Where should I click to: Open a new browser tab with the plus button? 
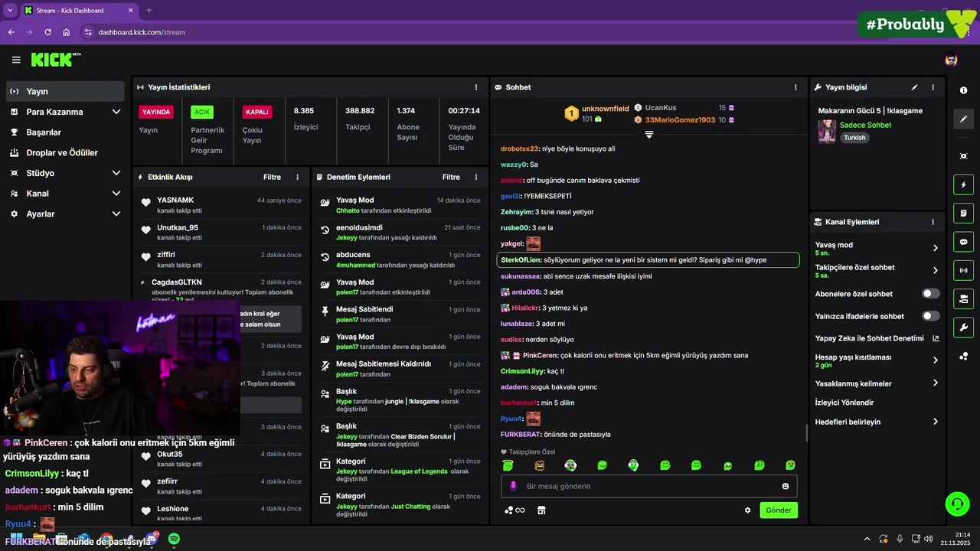pyautogui.click(x=149, y=10)
